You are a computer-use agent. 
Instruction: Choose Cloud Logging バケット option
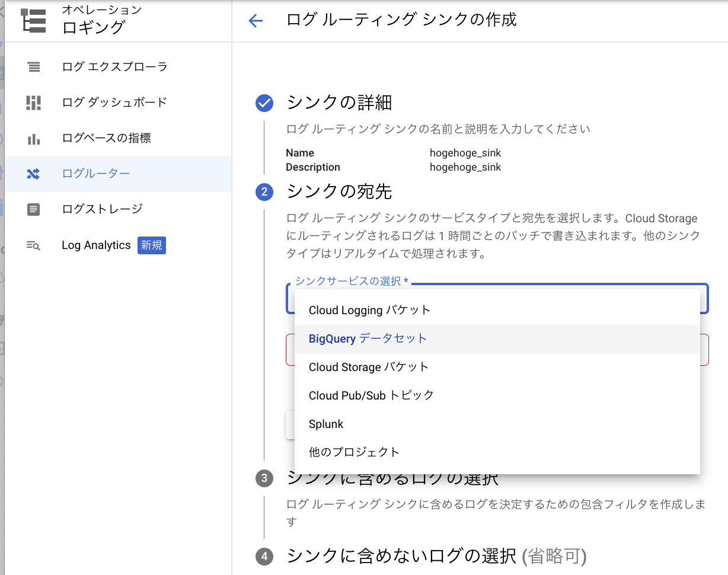tap(497, 310)
